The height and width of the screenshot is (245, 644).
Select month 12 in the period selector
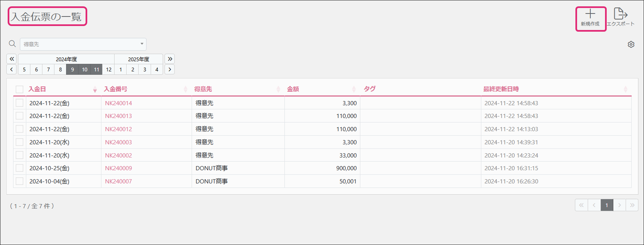[109, 69]
